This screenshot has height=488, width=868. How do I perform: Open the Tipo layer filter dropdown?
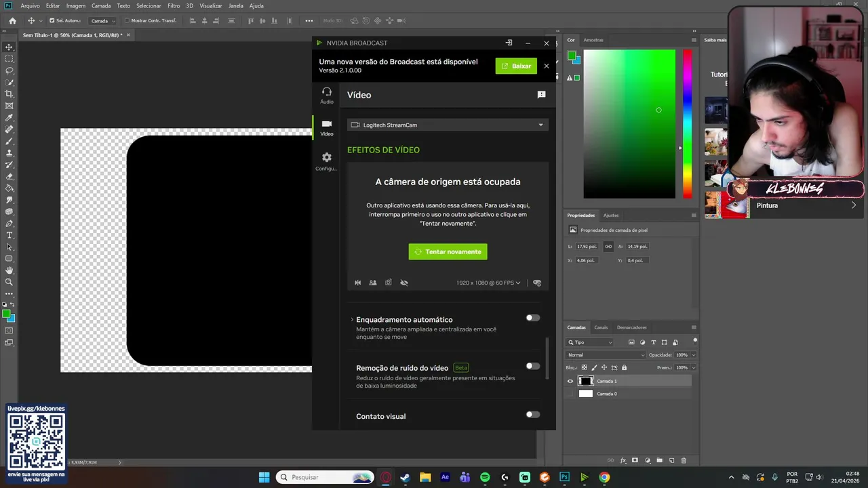(590, 342)
